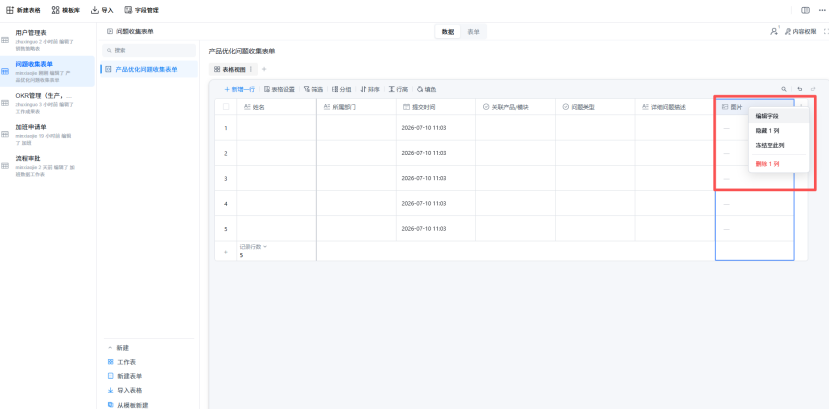Switch to the 数据 tab
Screen dimensions: 830x409
(x=448, y=32)
